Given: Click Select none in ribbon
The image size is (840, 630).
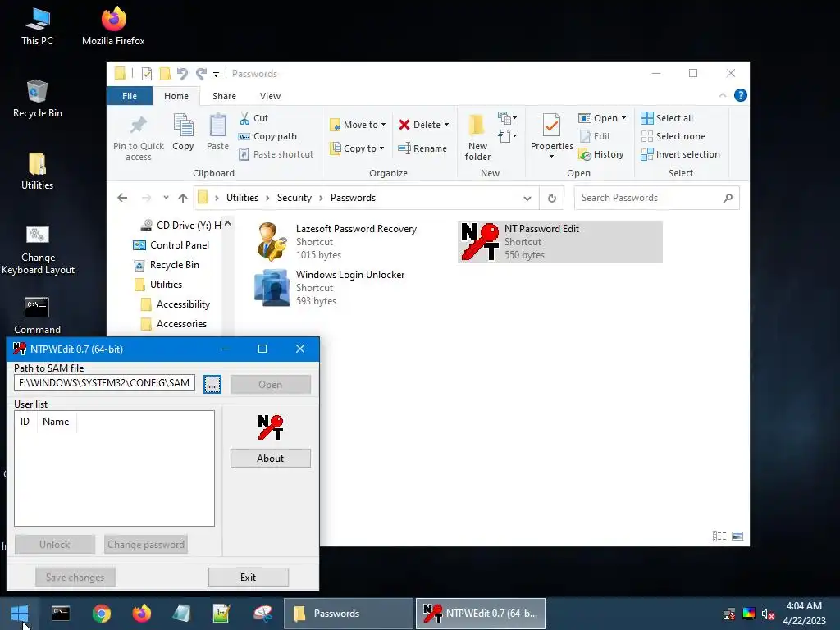Looking at the screenshot, I should (x=673, y=136).
